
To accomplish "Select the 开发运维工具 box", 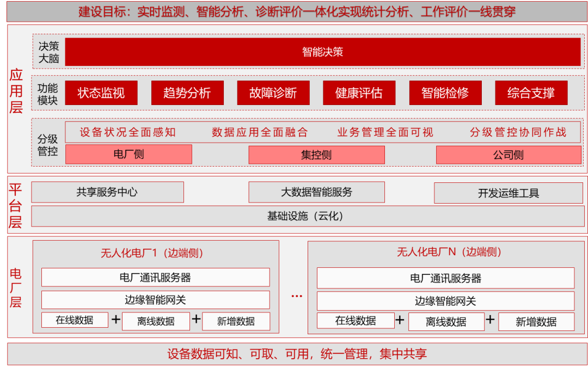I will (x=508, y=193).
